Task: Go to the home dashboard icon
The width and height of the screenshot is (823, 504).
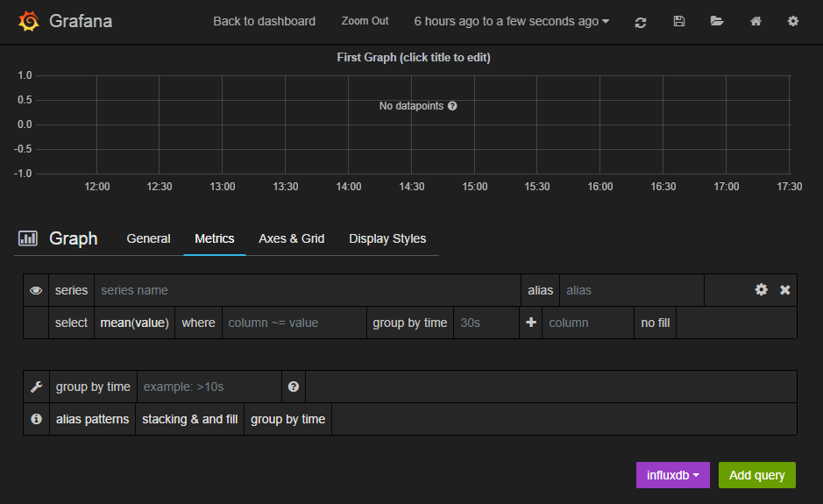Action: (756, 21)
